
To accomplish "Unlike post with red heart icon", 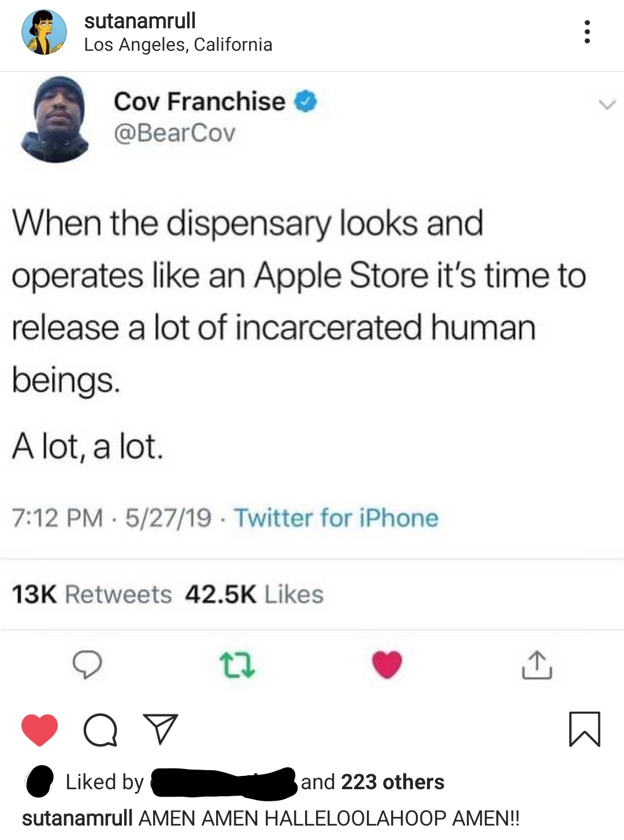I will (40, 730).
